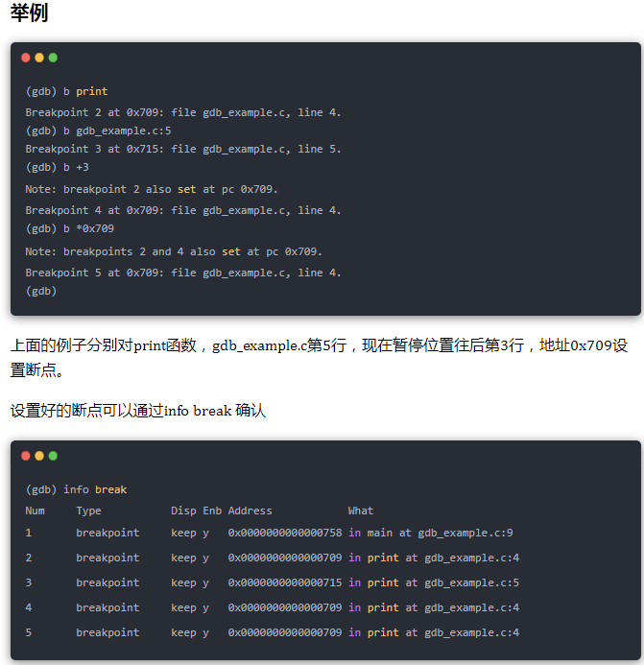
Task: Click breakpoint row 5 entry
Action: click(273, 632)
